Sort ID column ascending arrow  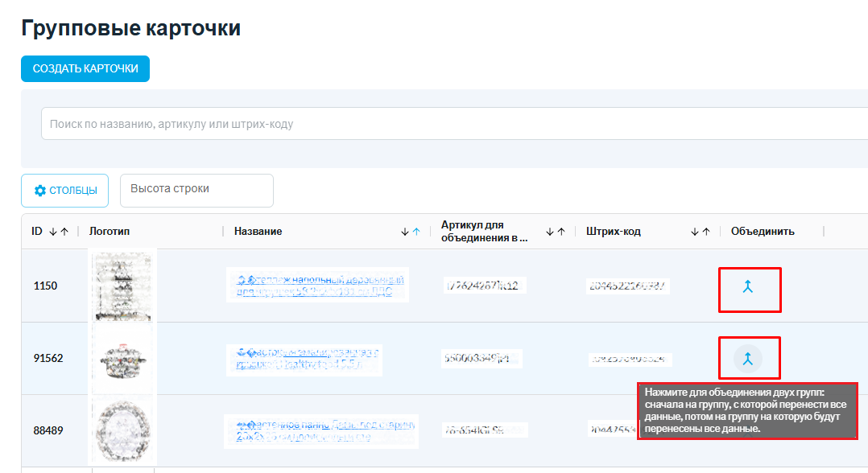pyautogui.click(x=64, y=232)
